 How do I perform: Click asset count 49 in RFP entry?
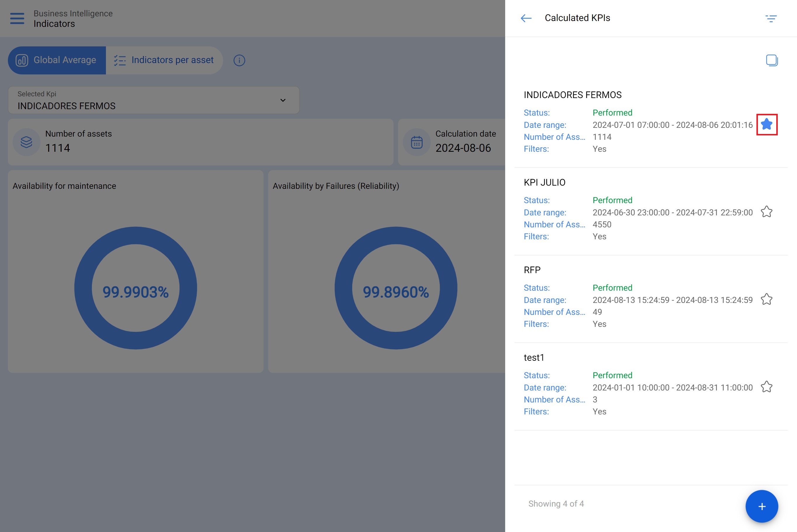point(597,312)
